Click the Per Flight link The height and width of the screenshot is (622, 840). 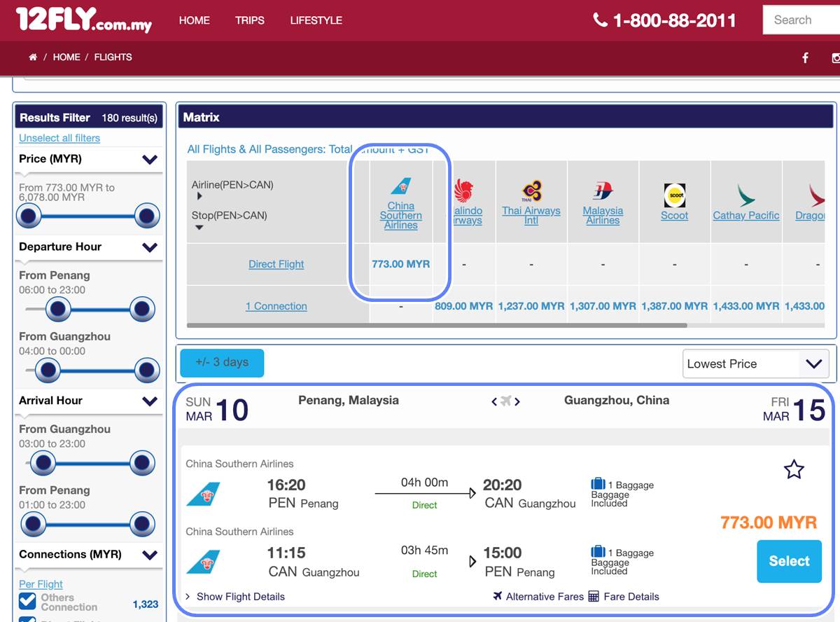[41, 584]
